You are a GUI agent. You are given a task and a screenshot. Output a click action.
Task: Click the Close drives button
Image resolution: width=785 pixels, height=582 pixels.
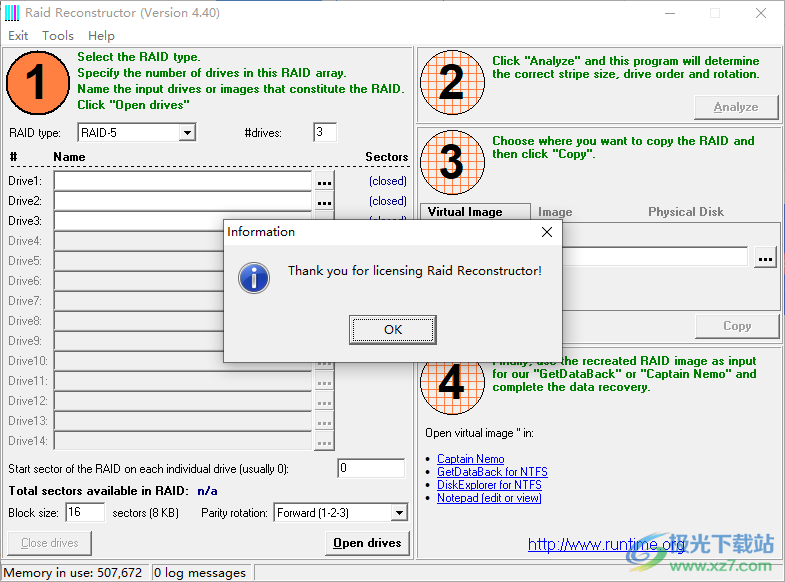pos(50,543)
